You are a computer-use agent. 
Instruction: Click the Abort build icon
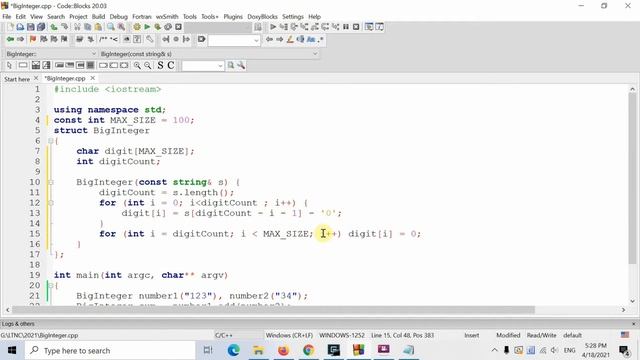[178, 27]
